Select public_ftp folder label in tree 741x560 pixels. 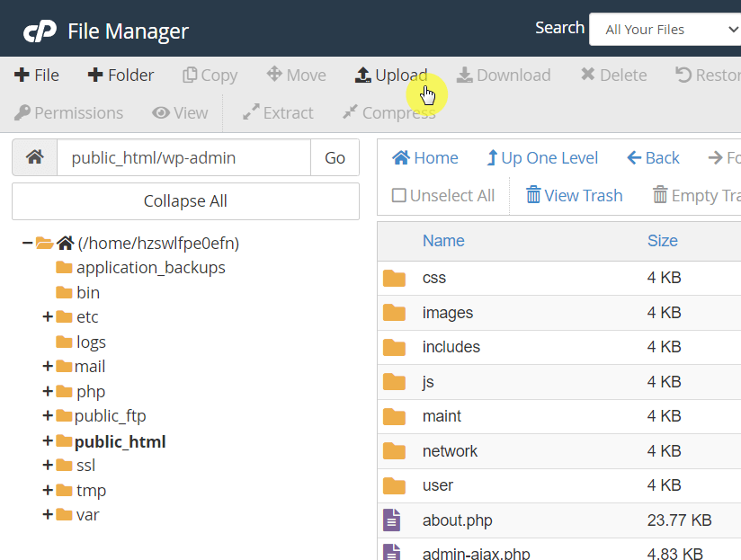tap(110, 416)
